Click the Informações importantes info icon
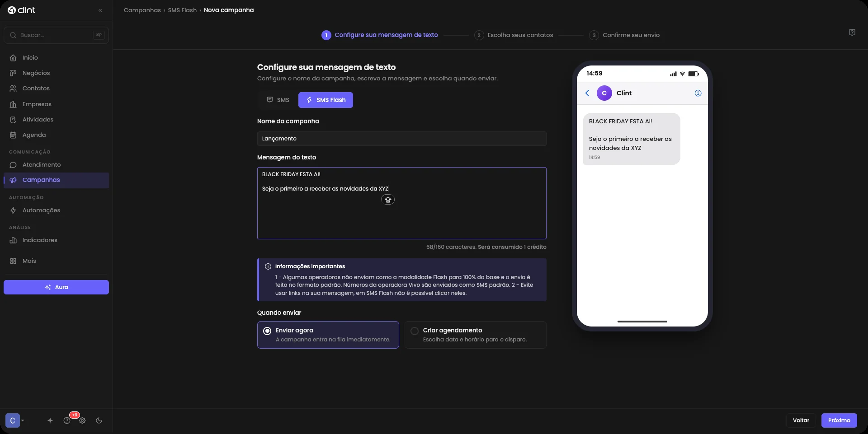868x434 pixels. click(x=268, y=266)
